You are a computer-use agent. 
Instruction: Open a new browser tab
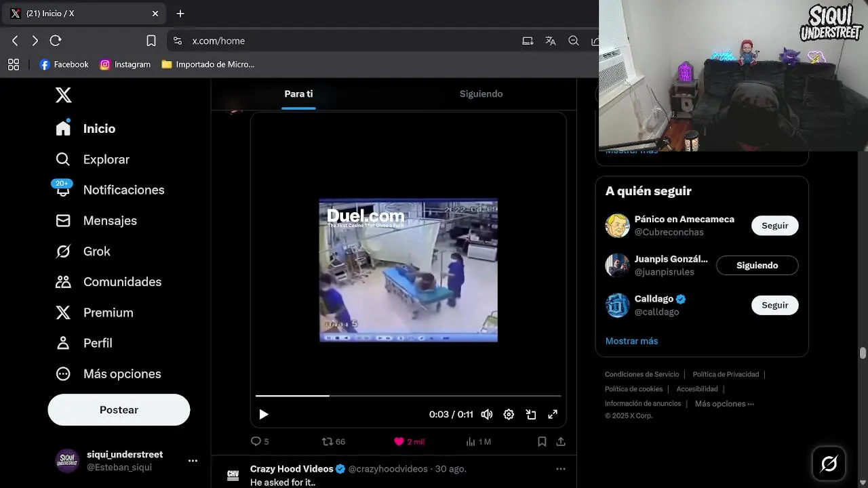pos(180,14)
